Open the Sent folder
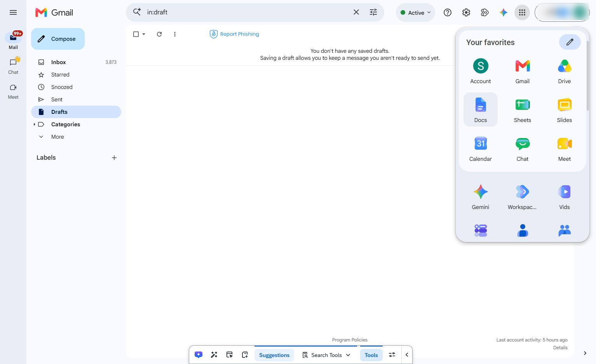The image size is (596, 364). click(x=76, y=99)
